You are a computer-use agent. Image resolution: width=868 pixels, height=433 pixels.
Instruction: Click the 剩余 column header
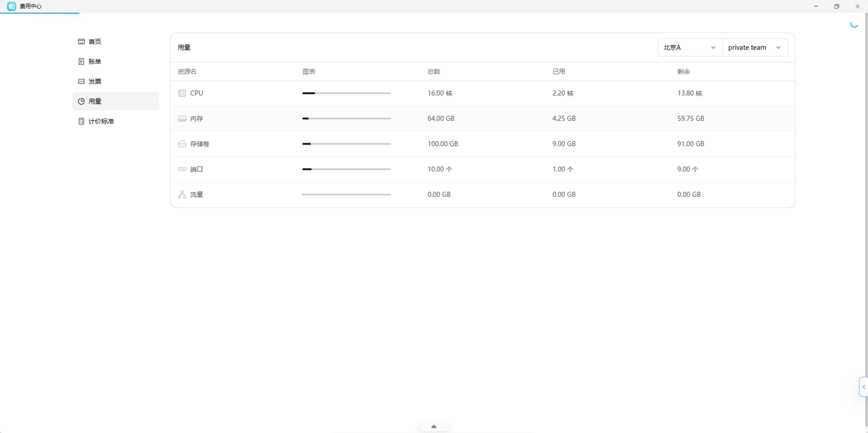tap(684, 71)
